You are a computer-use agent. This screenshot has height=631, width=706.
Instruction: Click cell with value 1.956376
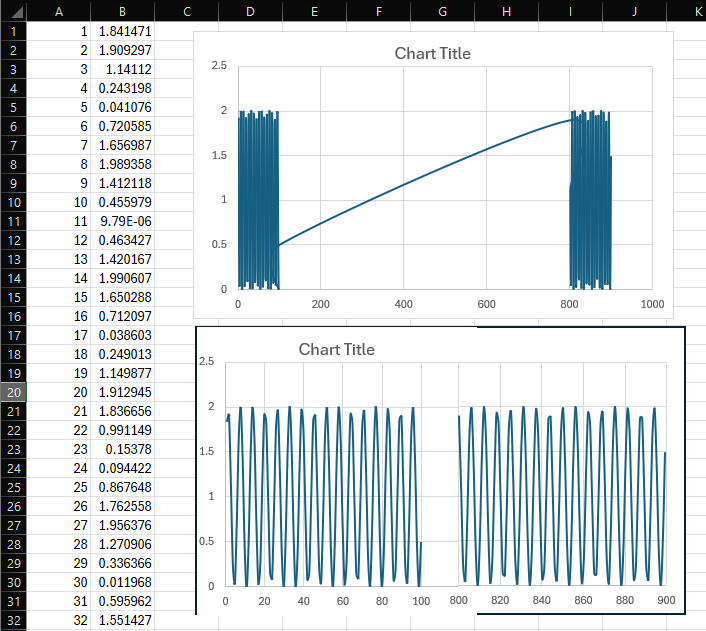pos(122,525)
